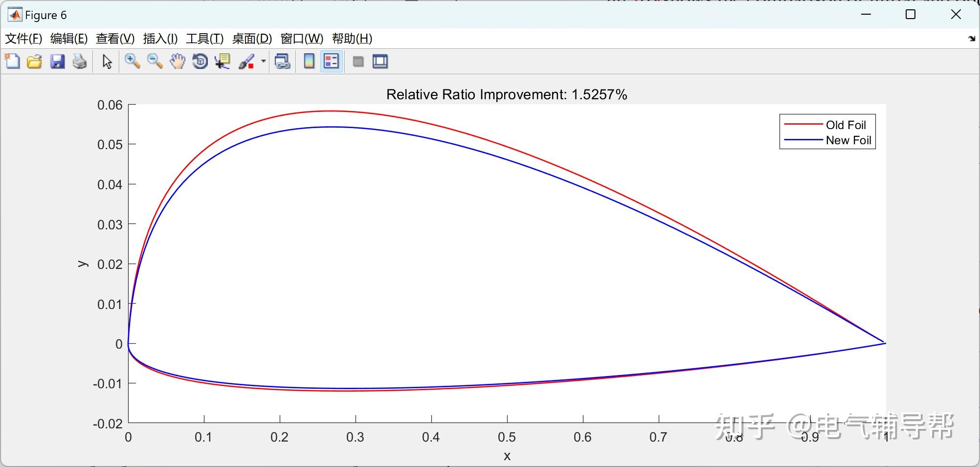Select the Zoom In tool
Screen dimensions: 980x467
coord(132,62)
